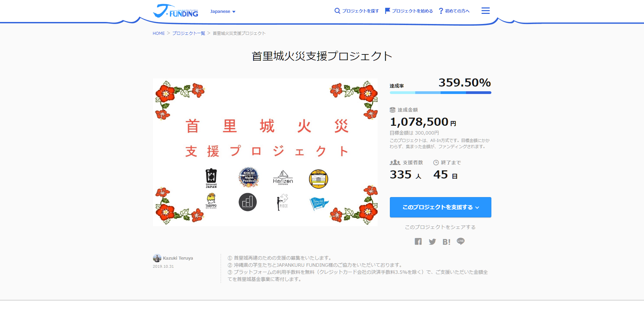Click the flag icon for starting projects
Viewport: 644px width, 311px height.
coord(387,11)
